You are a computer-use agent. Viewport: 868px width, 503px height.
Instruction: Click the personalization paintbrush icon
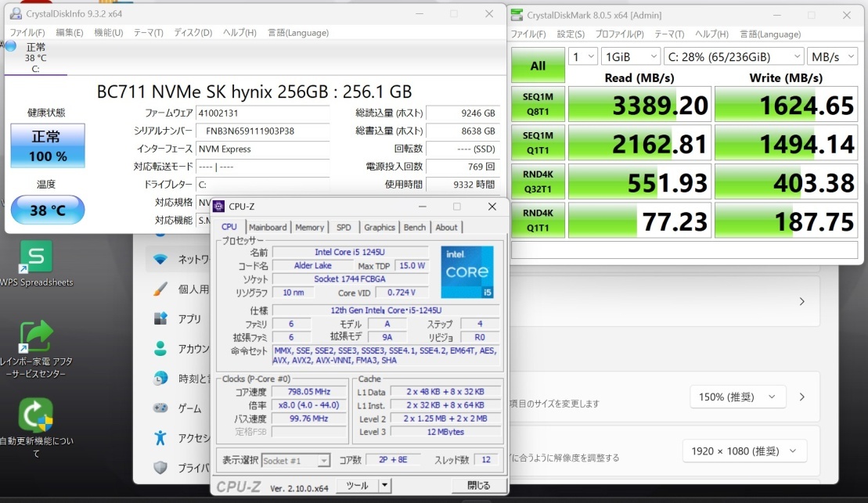pos(160,289)
